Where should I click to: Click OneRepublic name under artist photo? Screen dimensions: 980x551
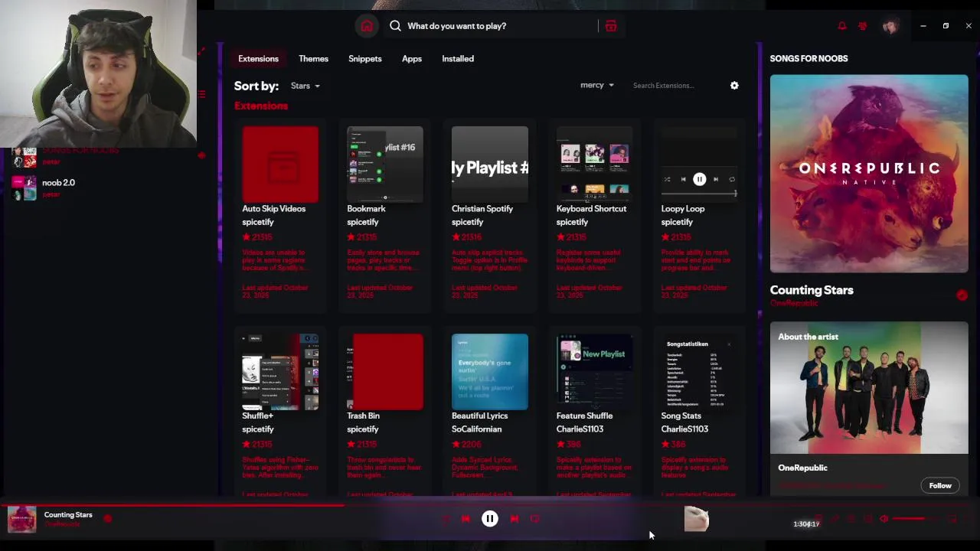[x=802, y=468]
